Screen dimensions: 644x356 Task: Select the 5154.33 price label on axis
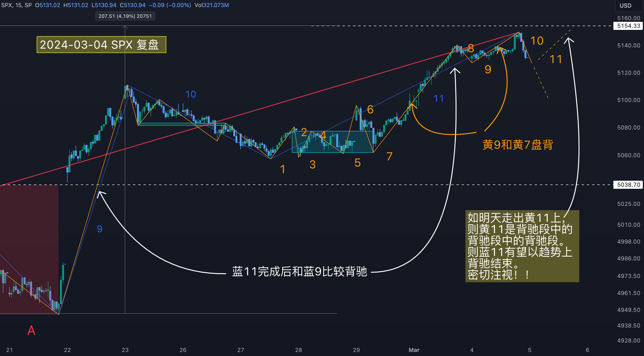[x=628, y=26]
